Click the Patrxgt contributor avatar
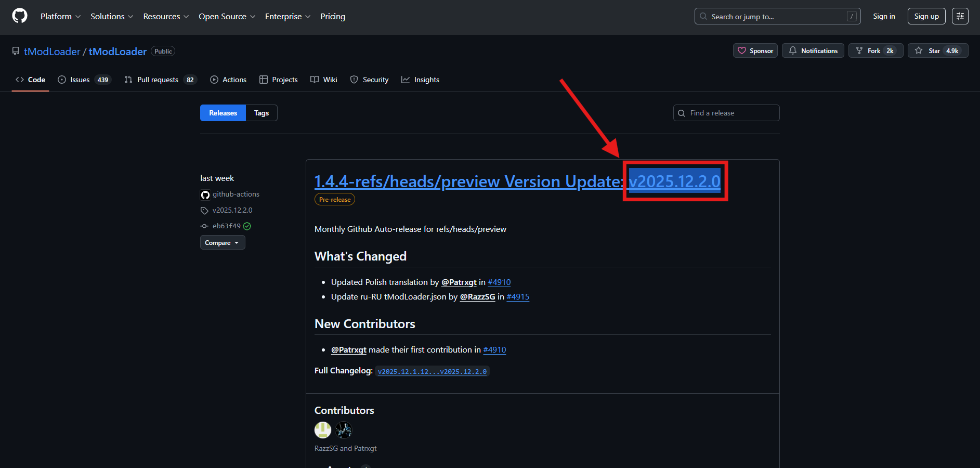This screenshot has height=468, width=980. coord(344,430)
